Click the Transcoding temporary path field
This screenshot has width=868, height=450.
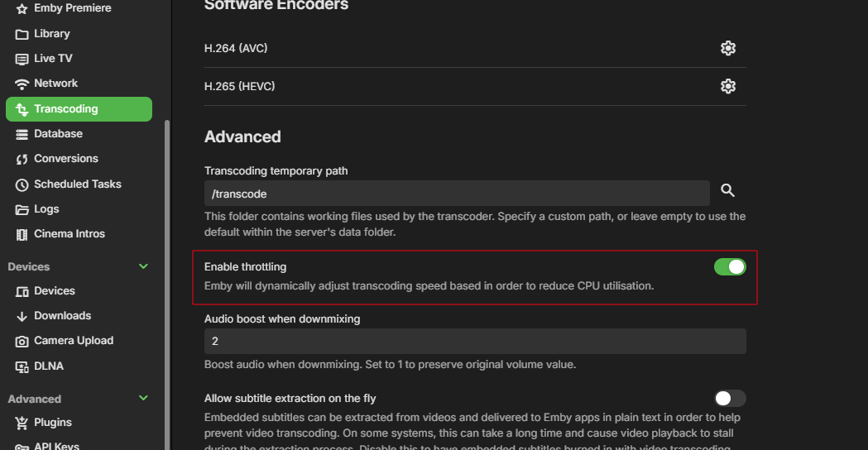coord(457,194)
